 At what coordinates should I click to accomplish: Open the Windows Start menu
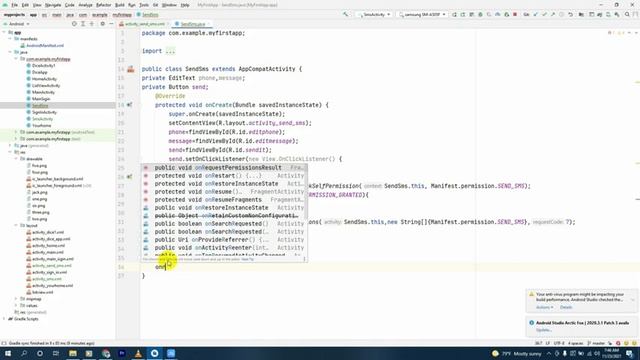point(8,353)
